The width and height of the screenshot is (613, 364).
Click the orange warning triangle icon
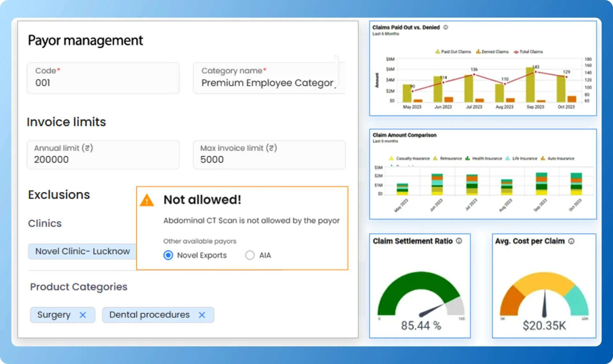(147, 201)
